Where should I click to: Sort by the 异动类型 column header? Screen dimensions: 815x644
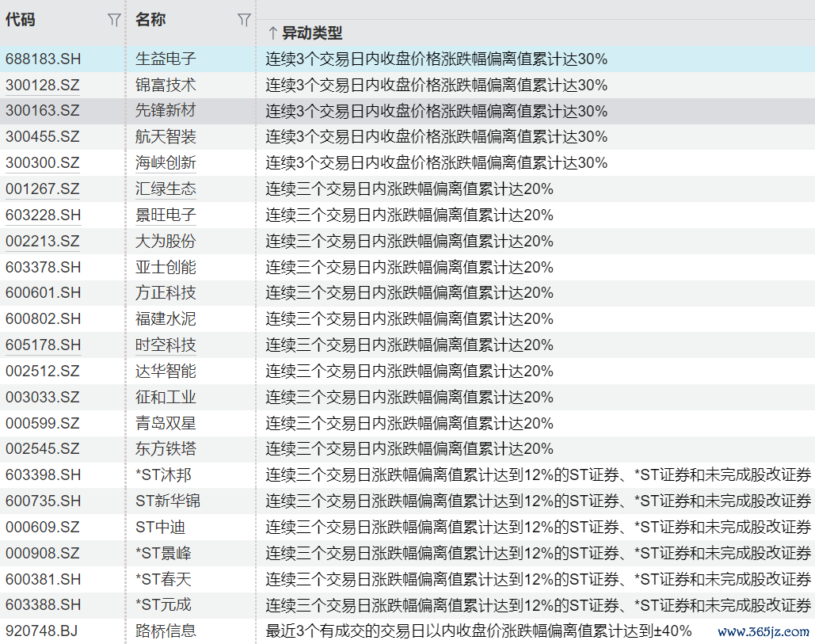click(x=312, y=33)
